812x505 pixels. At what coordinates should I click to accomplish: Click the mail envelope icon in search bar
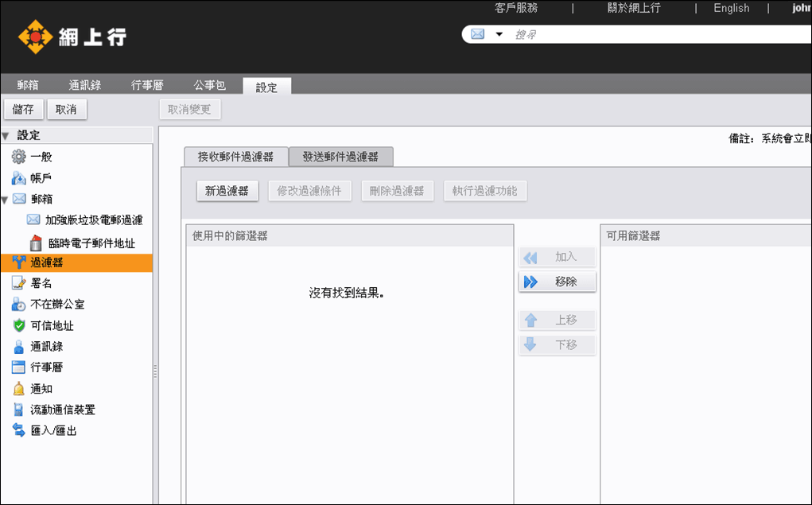477,34
